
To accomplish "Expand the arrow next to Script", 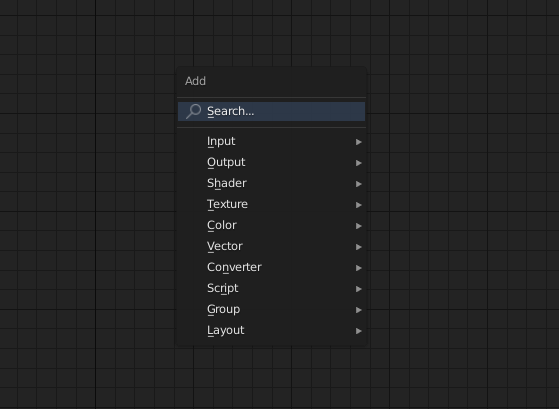I will coord(359,289).
